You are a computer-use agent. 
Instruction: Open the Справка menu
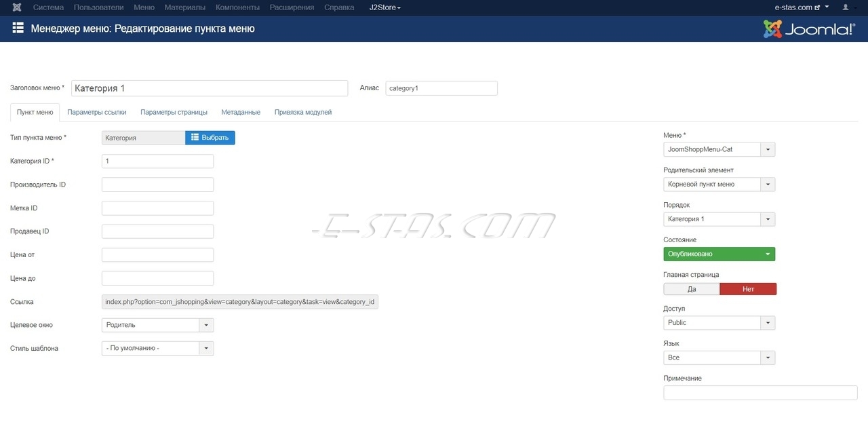tap(339, 7)
